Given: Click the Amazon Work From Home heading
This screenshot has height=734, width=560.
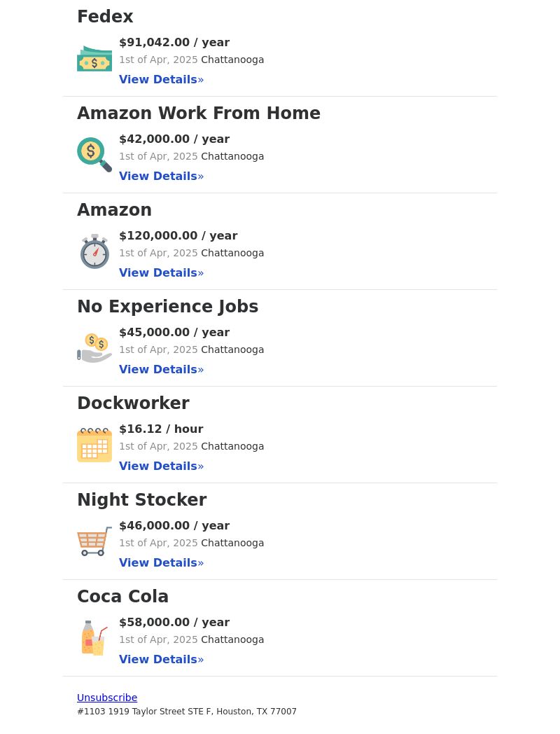Looking at the screenshot, I should click(199, 113).
